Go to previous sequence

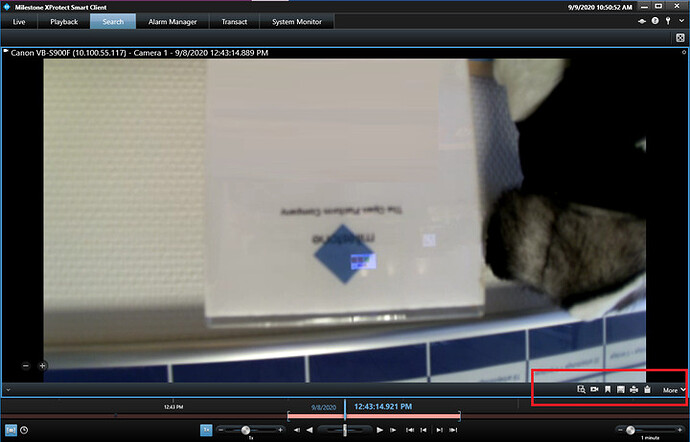tap(423, 430)
